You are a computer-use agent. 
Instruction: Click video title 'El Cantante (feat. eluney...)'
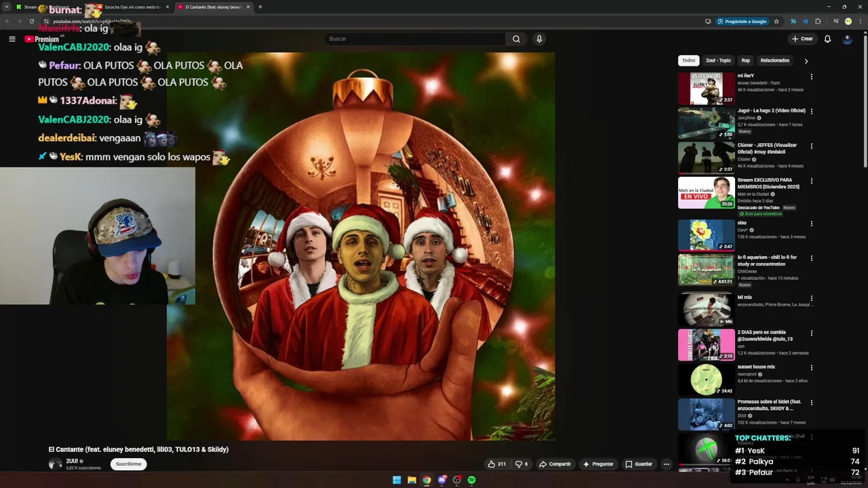138,449
